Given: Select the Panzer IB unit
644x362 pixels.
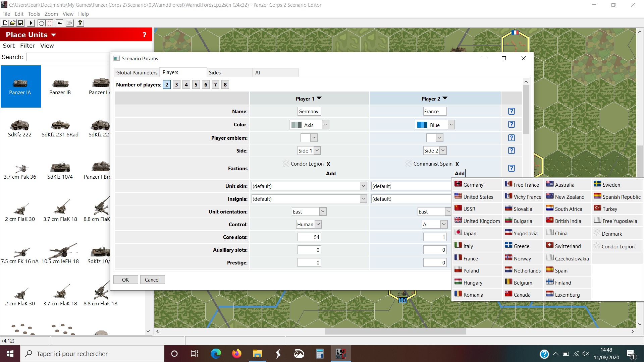Looking at the screenshot, I should [60, 86].
